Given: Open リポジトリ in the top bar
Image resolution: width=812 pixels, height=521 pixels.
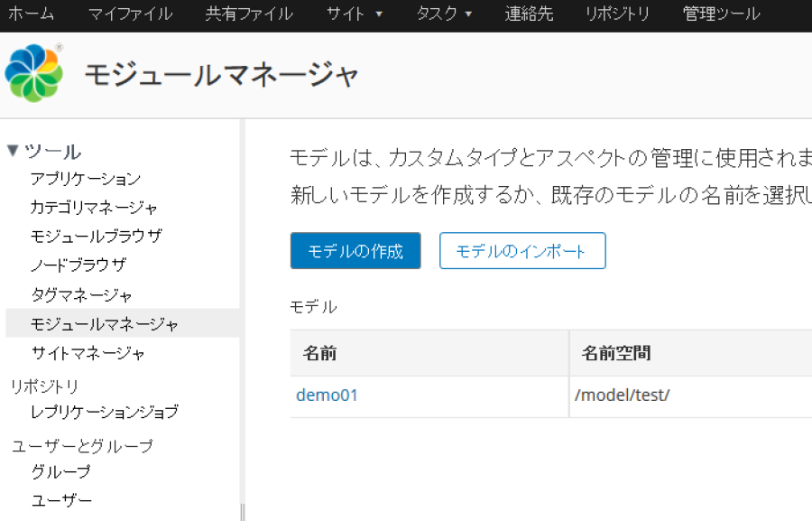Looking at the screenshot, I should (x=617, y=14).
